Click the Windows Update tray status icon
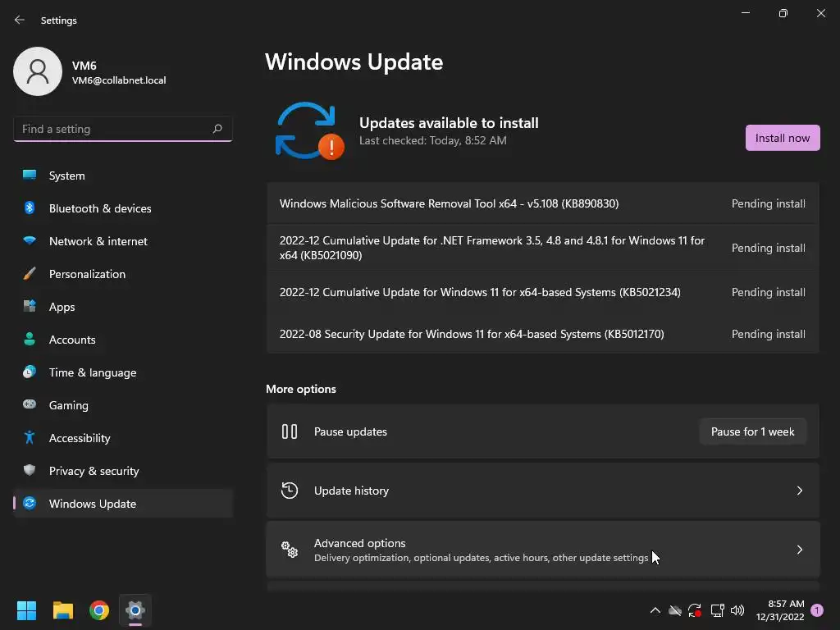 pos(695,610)
